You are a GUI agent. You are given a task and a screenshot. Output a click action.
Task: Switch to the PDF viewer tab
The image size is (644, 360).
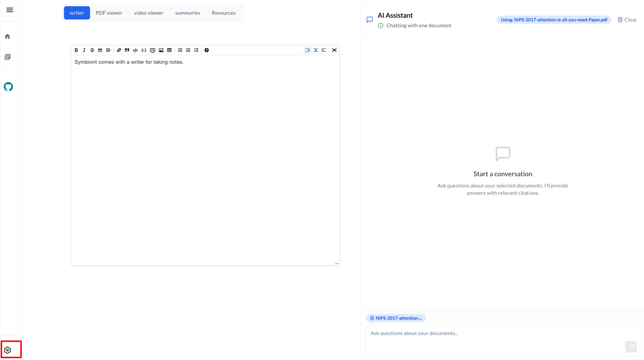[109, 13]
